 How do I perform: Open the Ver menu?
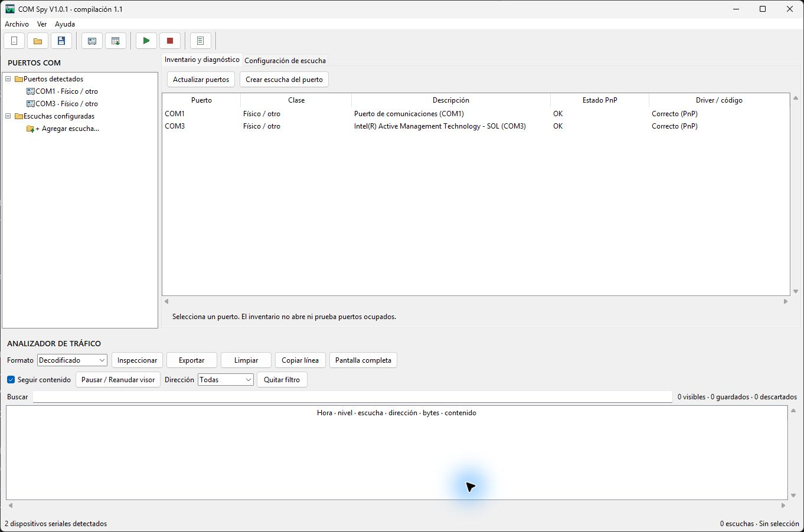tap(42, 24)
